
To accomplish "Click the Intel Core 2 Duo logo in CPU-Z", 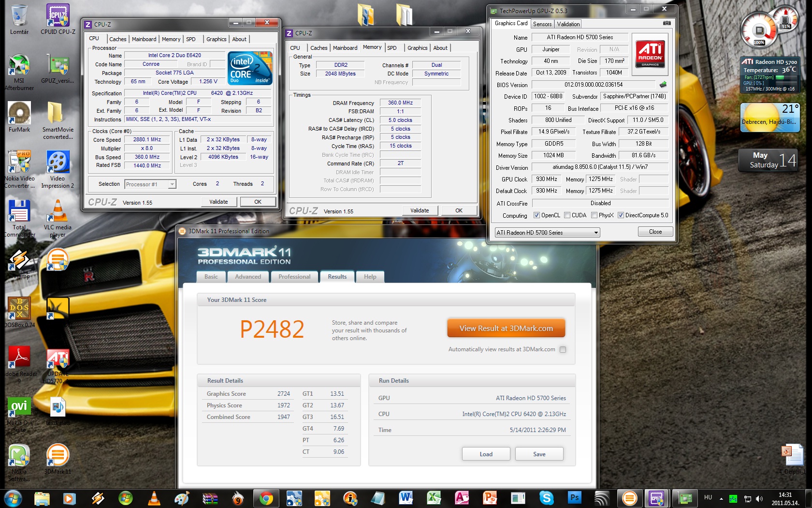I will tap(250, 68).
